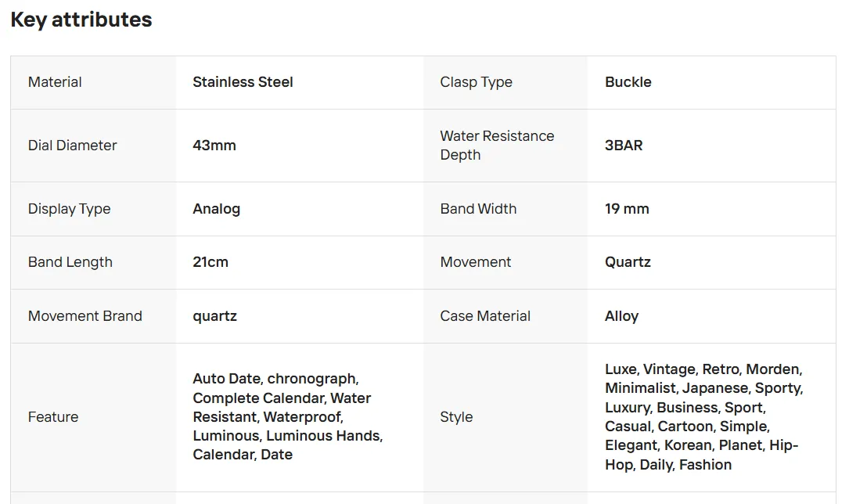Select the 3BAR water resistance value
Screen dimensions: 849x504
[623, 146]
